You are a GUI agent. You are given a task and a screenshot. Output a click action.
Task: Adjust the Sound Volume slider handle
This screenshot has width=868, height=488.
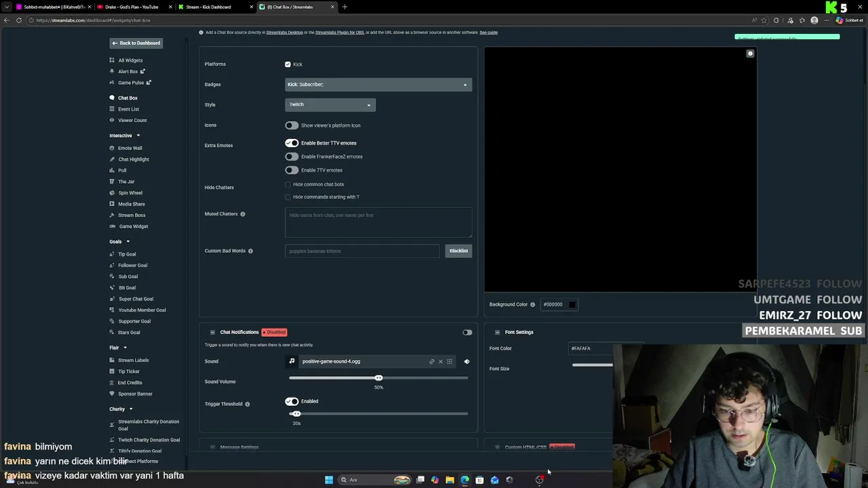click(378, 378)
